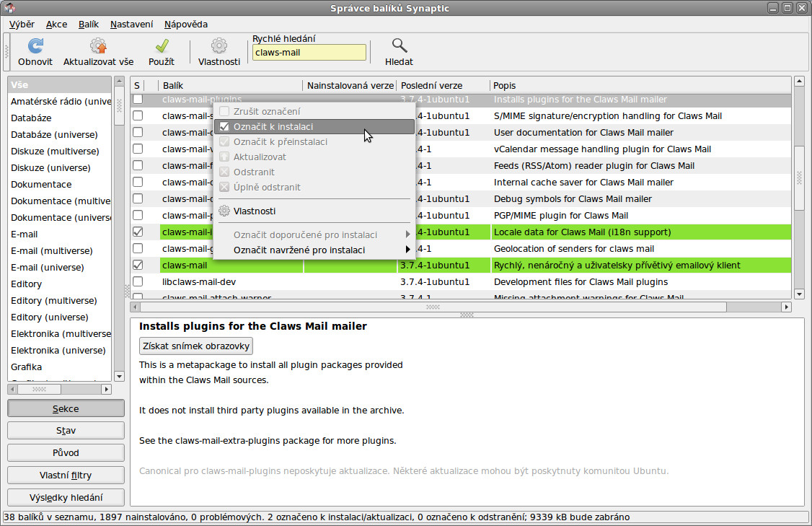812x526 pixels.
Task: Select the Elektronika (universe) category
Action: [60, 350]
